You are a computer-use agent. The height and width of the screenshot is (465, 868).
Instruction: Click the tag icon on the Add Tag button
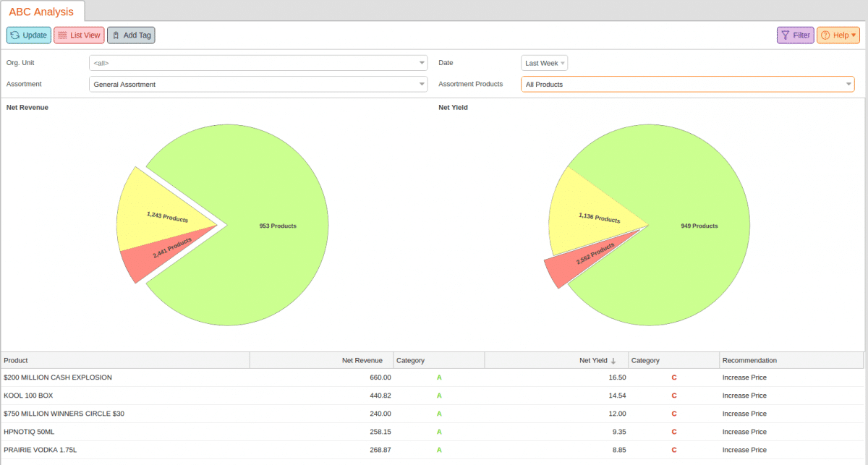pyautogui.click(x=117, y=35)
